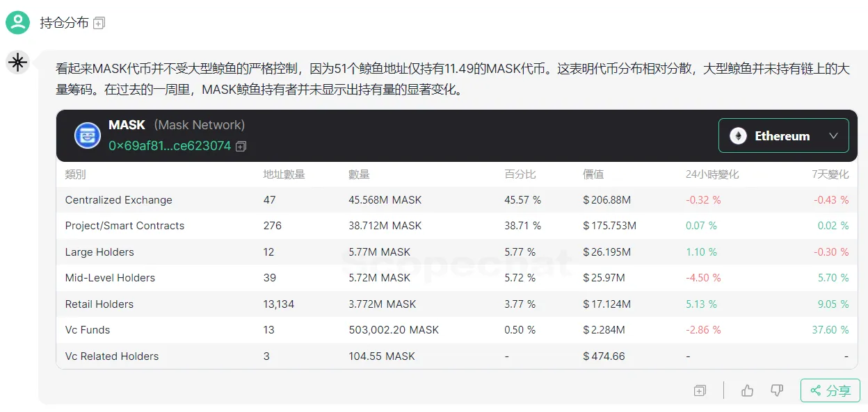Give a thumbs up to the response
The height and width of the screenshot is (412, 868).
pos(748,390)
